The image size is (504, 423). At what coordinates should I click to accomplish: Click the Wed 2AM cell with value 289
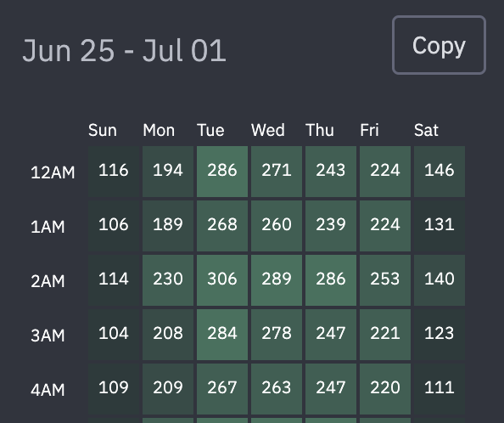click(277, 280)
